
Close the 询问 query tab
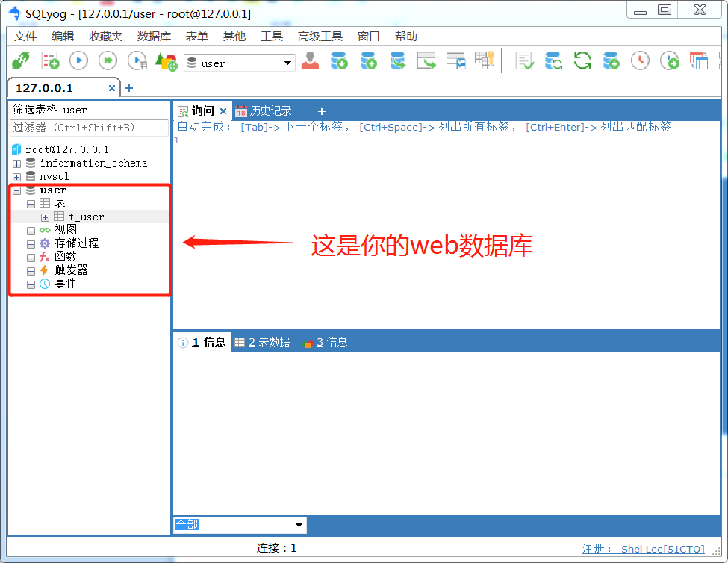click(x=223, y=111)
